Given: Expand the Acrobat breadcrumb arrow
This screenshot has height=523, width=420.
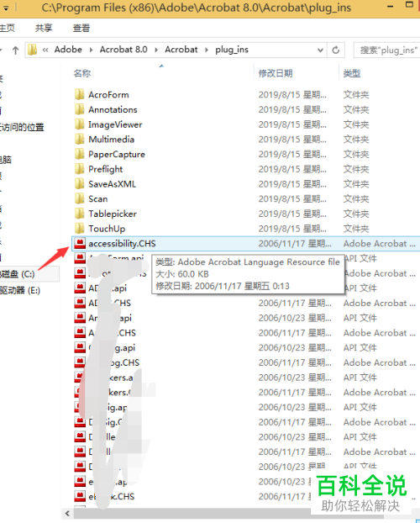Looking at the screenshot, I should [207, 50].
